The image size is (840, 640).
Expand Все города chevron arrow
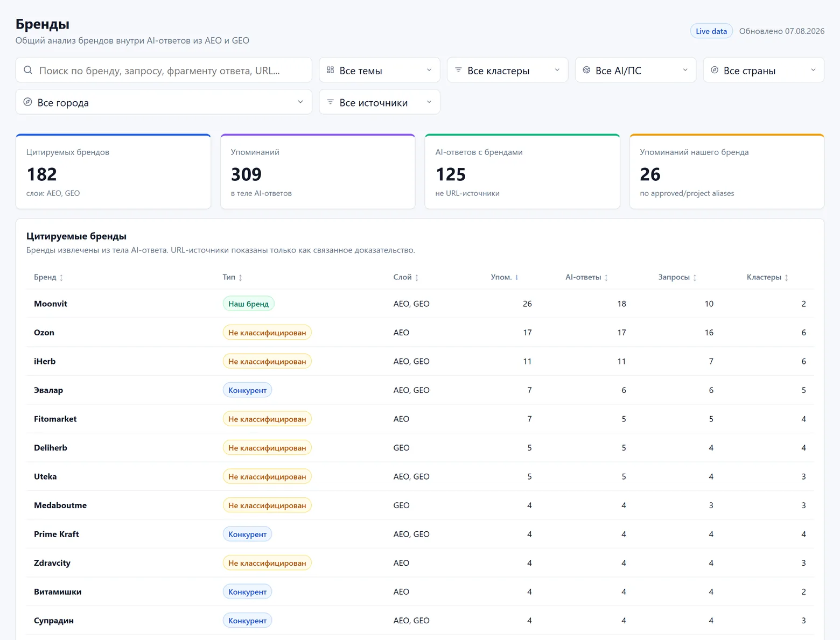[300, 102]
